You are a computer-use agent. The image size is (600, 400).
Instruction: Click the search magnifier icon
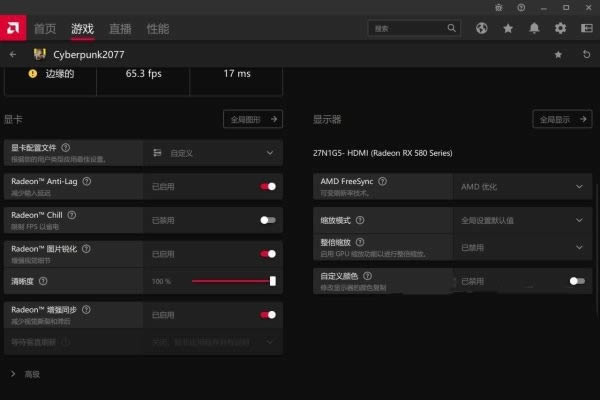[x=452, y=28]
